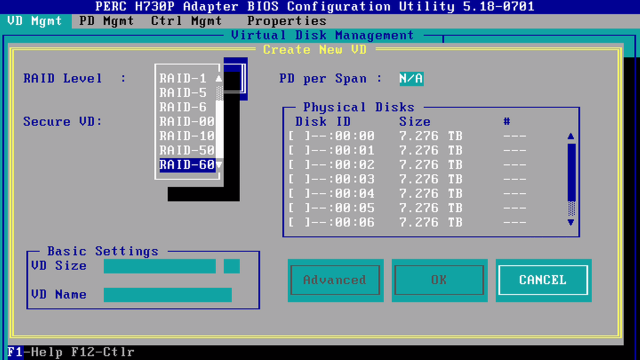Select the highlighted RAID-60 option

(187, 165)
